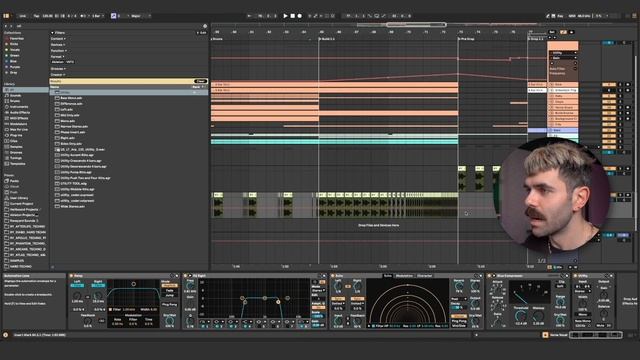Select the Ableton format tag
Screen dimensions: 640x360
pos(58,62)
